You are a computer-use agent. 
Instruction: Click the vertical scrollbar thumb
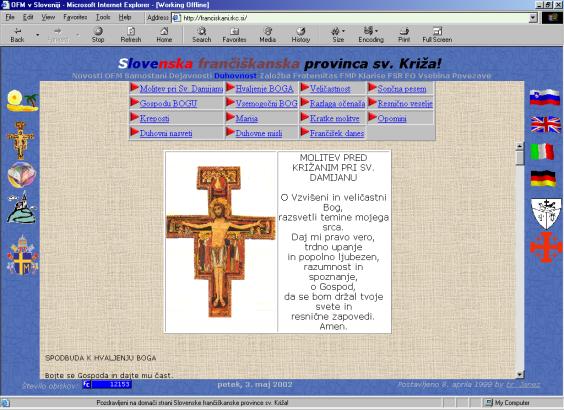coord(519,158)
